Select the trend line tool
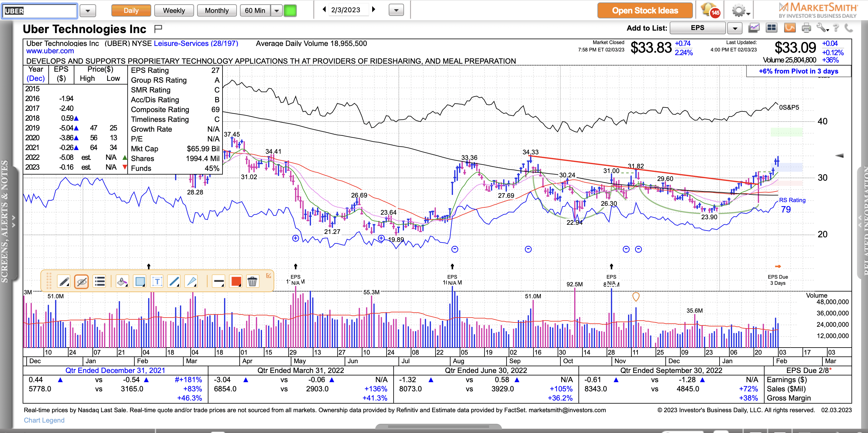Image resolution: width=868 pixels, height=433 pixels. tap(174, 281)
